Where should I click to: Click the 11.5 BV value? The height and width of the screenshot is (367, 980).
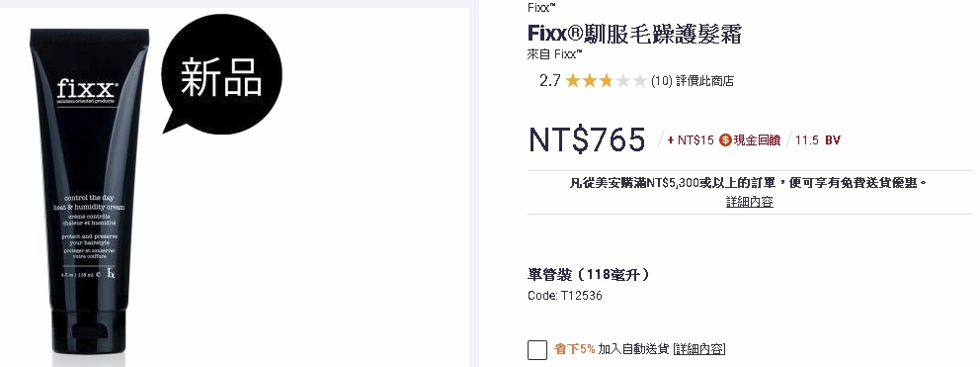(x=818, y=140)
